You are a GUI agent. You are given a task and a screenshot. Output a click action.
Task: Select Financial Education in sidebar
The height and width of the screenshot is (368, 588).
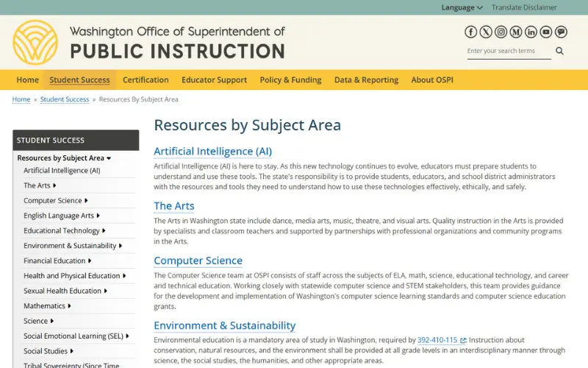tap(54, 261)
